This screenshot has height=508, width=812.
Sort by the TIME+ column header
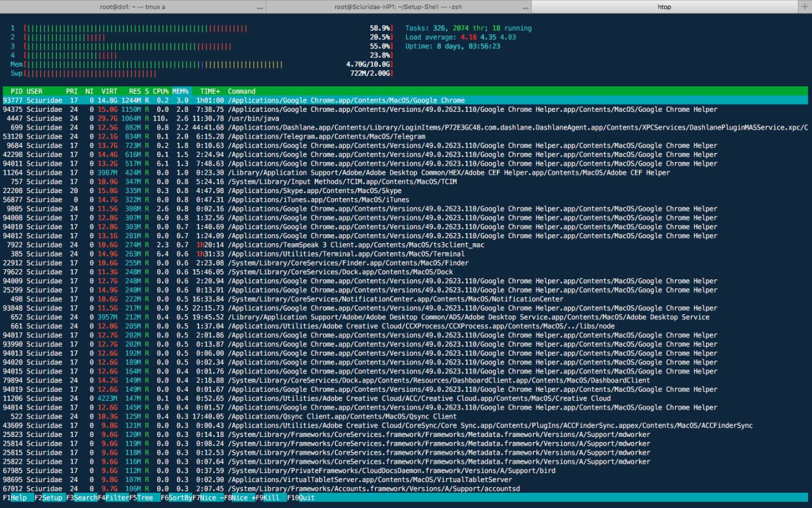click(210, 91)
